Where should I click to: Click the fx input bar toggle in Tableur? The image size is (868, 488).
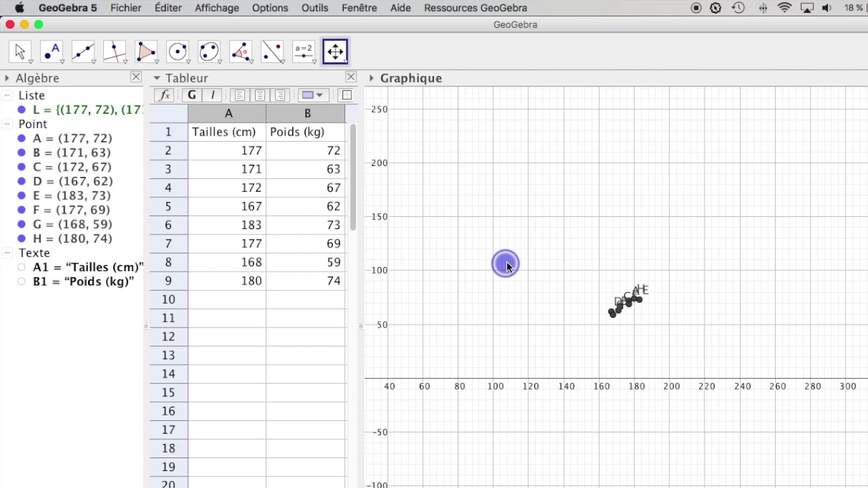pos(165,96)
